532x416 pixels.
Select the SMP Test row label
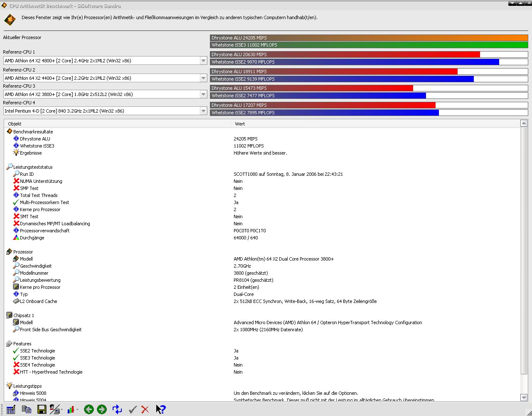pyautogui.click(x=29, y=188)
